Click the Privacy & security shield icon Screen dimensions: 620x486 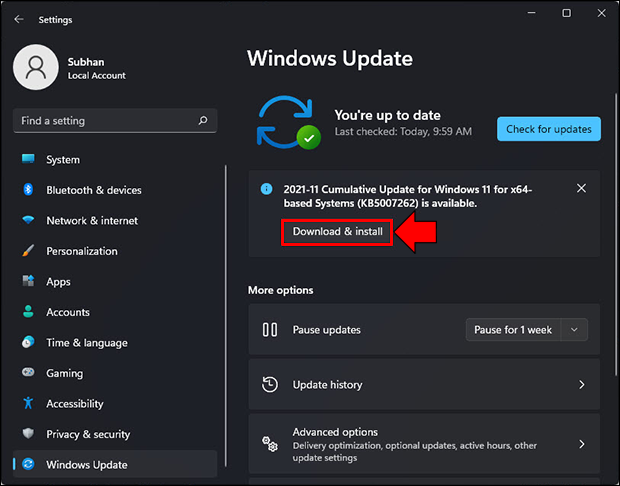(28, 433)
